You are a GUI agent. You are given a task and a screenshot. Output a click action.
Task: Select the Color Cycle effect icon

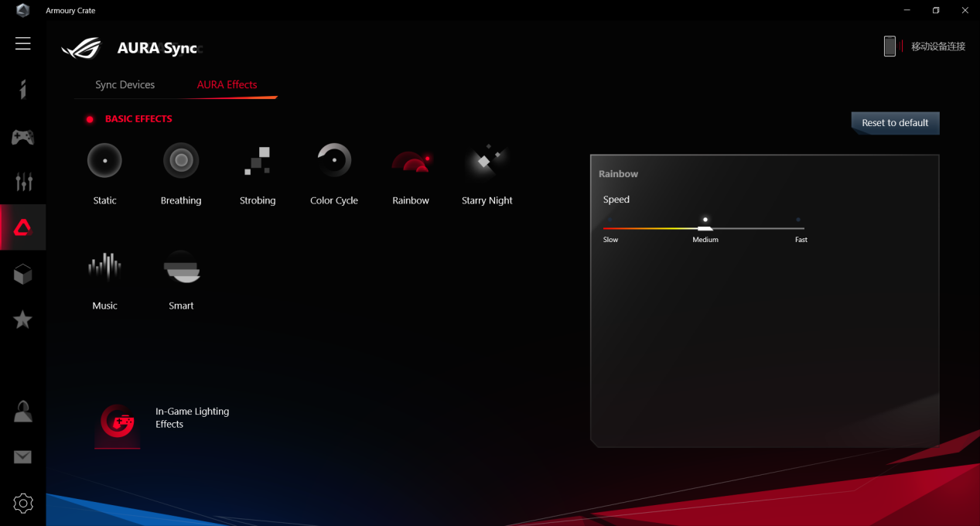point(334,161)
